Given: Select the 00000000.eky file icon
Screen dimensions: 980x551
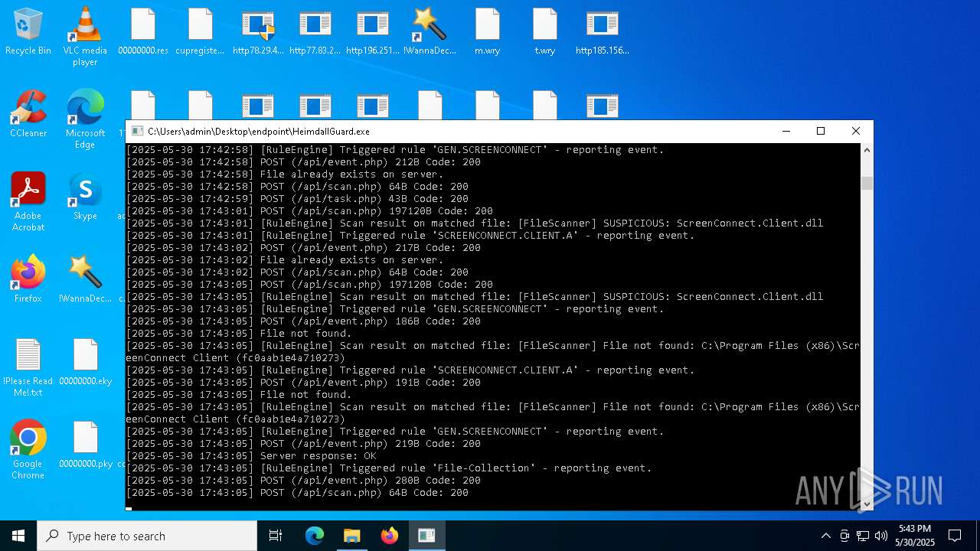Looking at the screenshot, I should click(x=85, y=362).
